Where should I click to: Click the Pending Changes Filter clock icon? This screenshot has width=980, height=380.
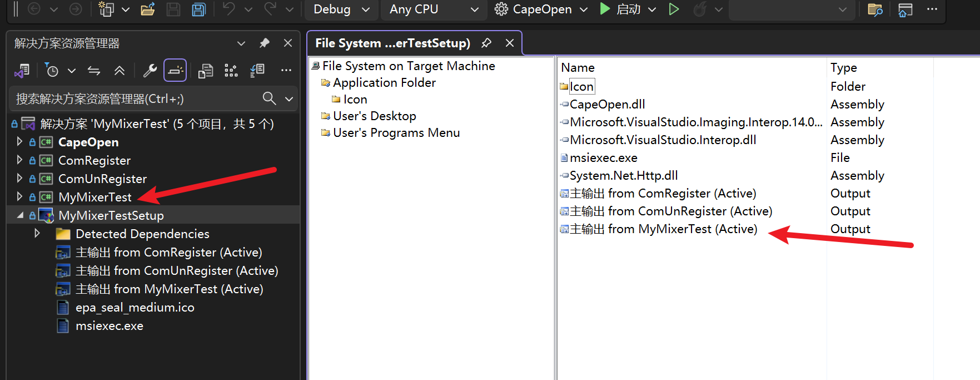click(x=51, y=70)
